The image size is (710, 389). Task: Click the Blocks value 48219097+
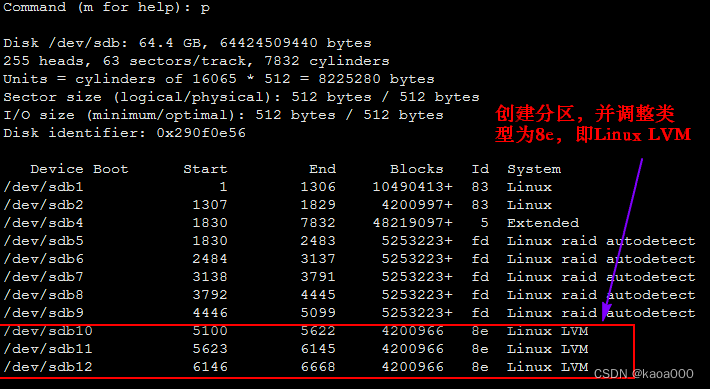pyautogui.click(x=412, y=223)
